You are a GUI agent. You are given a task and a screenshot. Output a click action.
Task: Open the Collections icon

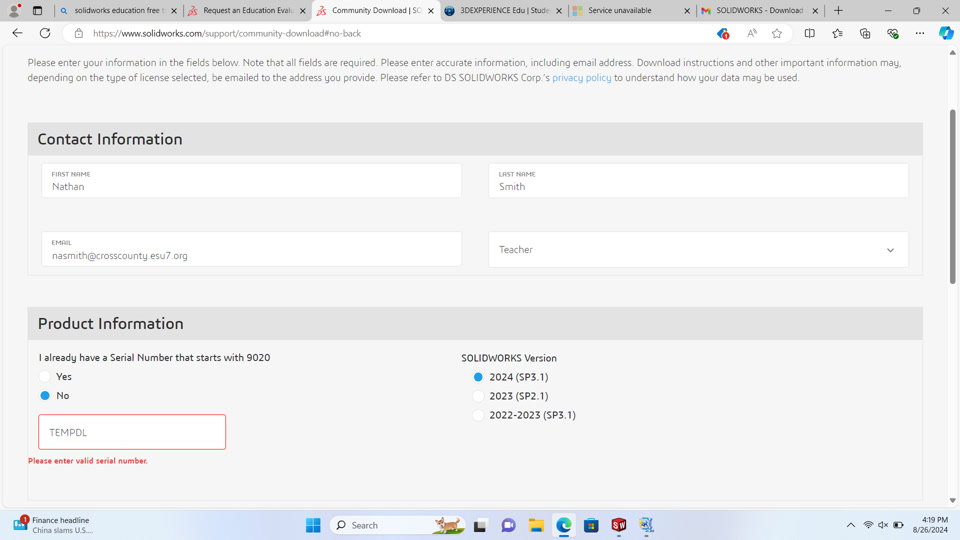[x=864, y=33]
